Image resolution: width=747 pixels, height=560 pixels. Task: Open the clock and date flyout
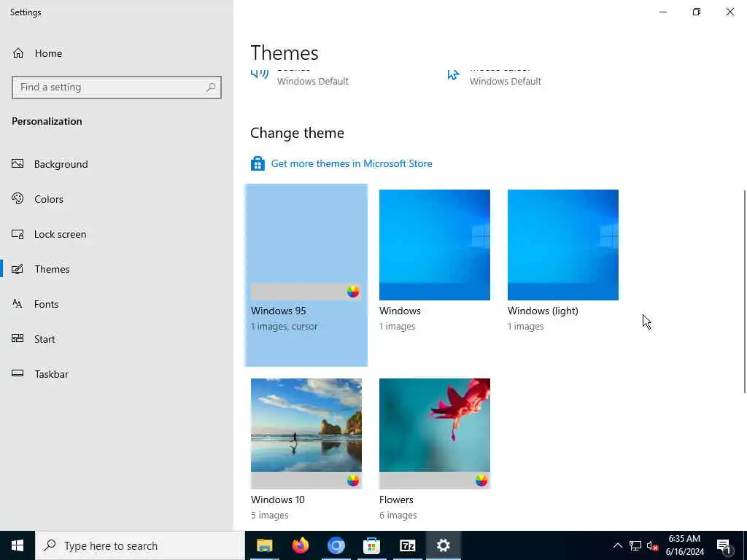684,545
